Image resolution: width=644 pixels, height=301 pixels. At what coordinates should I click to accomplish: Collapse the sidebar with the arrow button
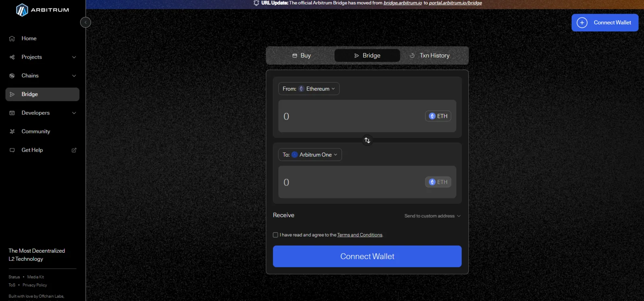click(x=85, y=23)
